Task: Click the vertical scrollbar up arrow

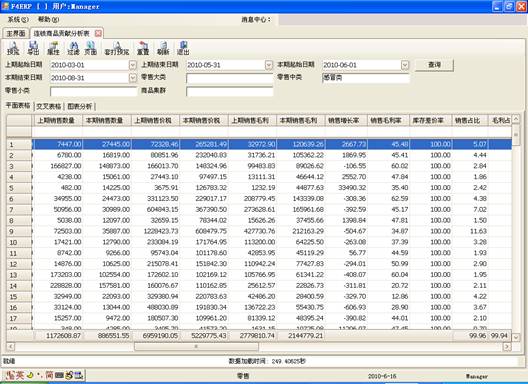Action: 516,119
